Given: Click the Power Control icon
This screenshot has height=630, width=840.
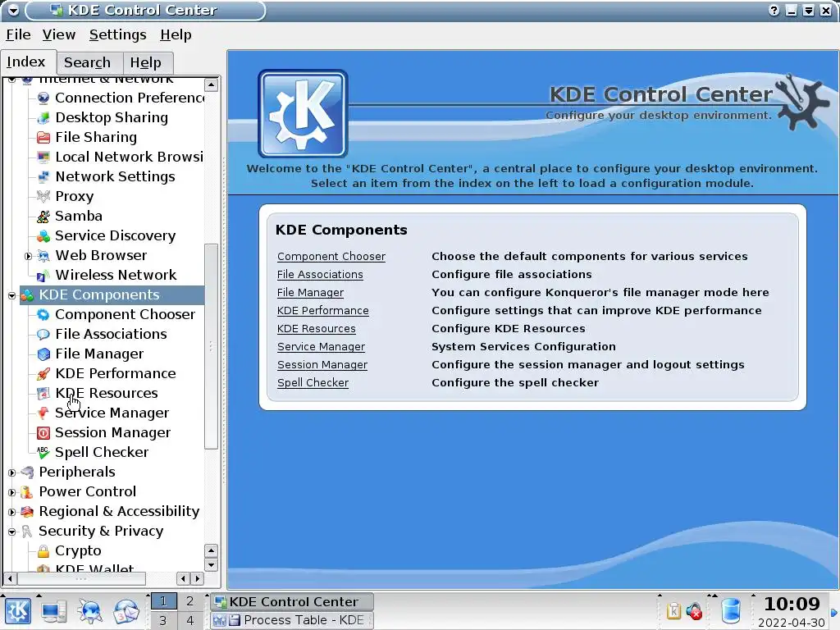Looking at the screenshot, I should coord(27,492).
